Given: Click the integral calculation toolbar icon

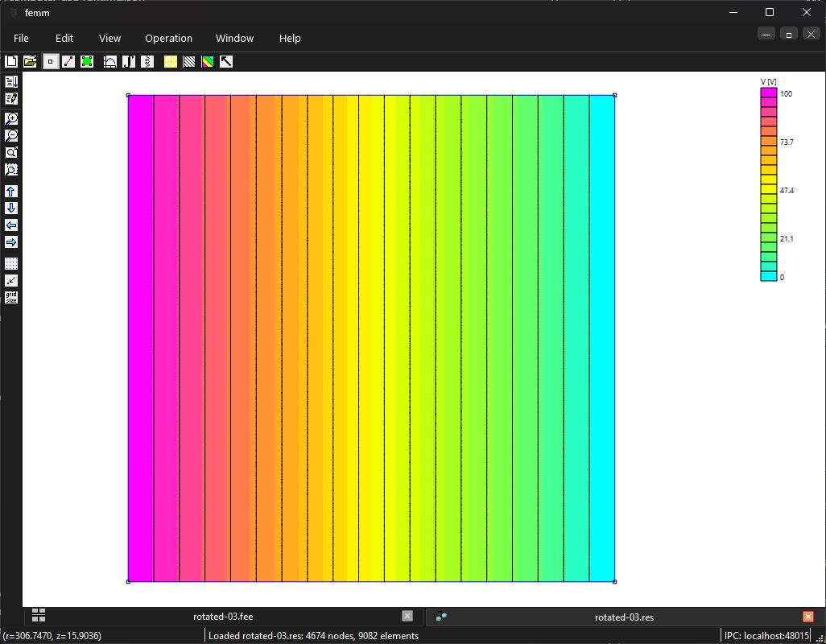Looking at the screenshot, I should [129, 62].
